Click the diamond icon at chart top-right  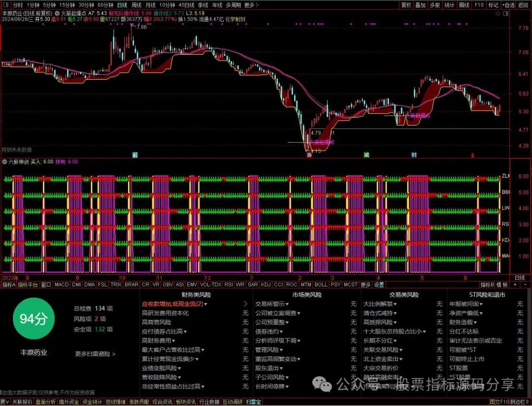point(498,14)
